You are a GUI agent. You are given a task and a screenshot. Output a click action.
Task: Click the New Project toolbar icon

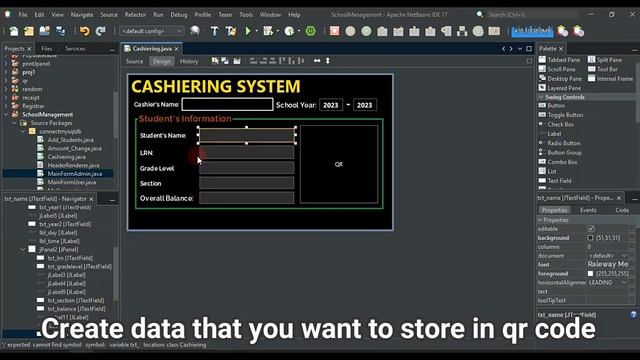click(29, 31)
